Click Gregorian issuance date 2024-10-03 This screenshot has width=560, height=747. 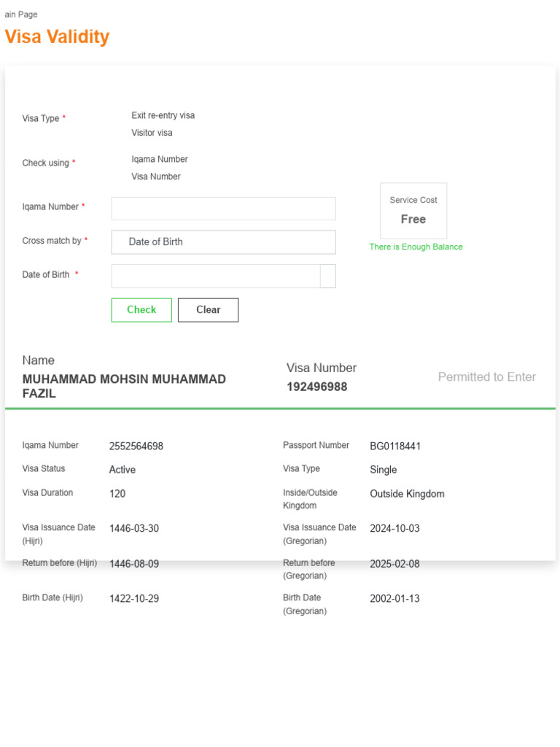click(394, 529)
